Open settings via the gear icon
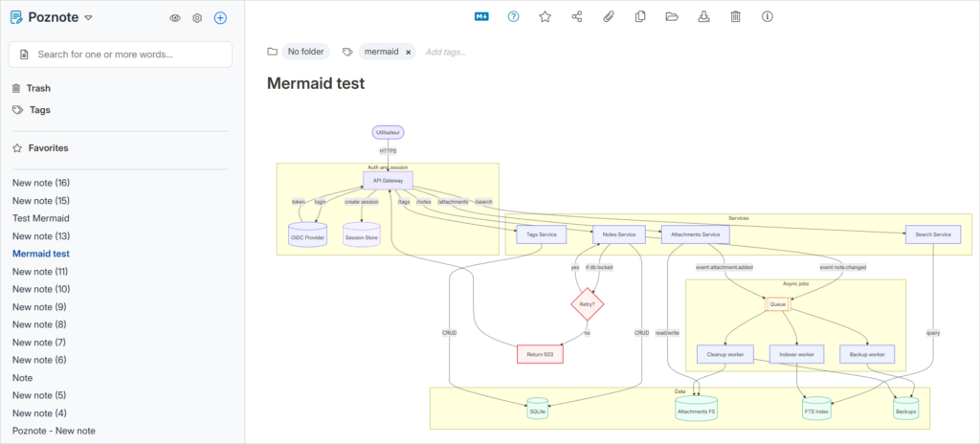 point(197,18)
